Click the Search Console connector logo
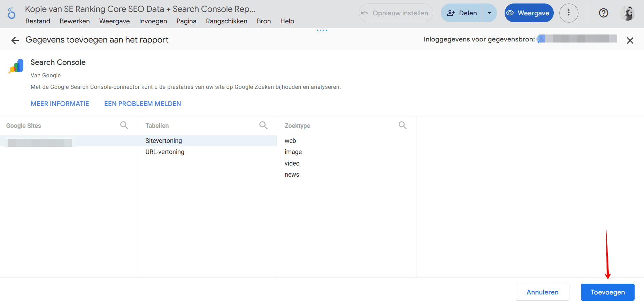644x307 pixels. 16,66
